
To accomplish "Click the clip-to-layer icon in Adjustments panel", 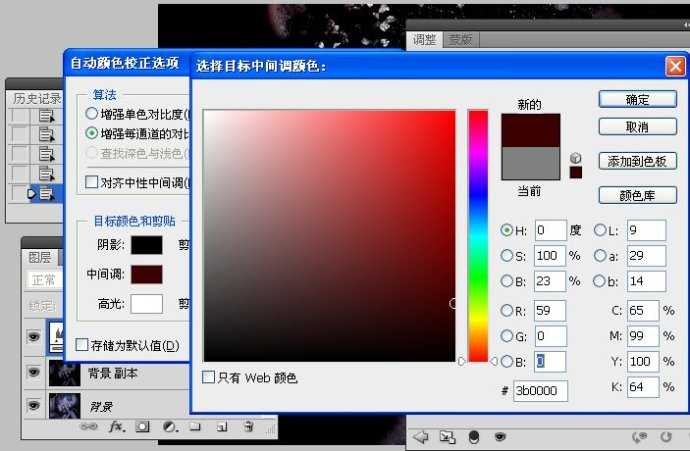I will pyautogui.click(x=473, y=437).
